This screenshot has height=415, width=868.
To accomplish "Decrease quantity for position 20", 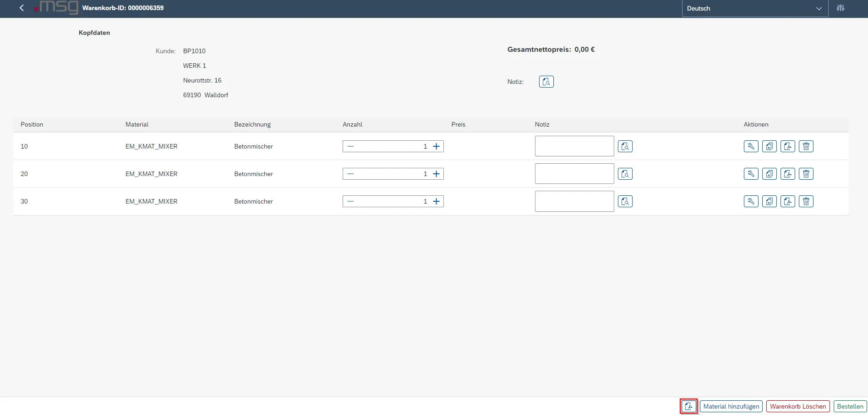I will 350,174.
